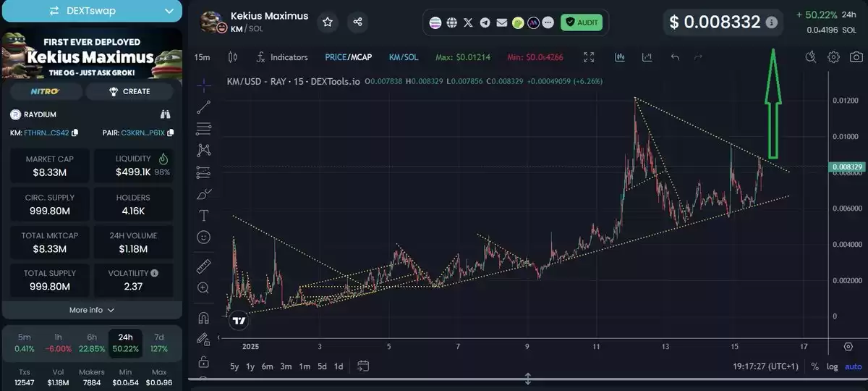Open time zone menu 19:17:27 (UTC+1)

[x=765, y=366]
